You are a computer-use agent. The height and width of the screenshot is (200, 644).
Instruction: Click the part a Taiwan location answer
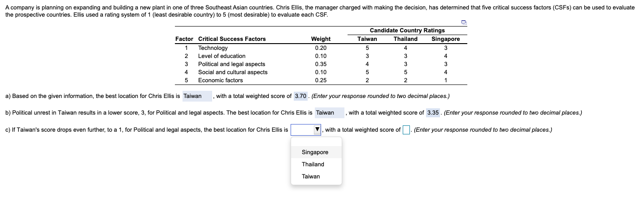[197, 96]
